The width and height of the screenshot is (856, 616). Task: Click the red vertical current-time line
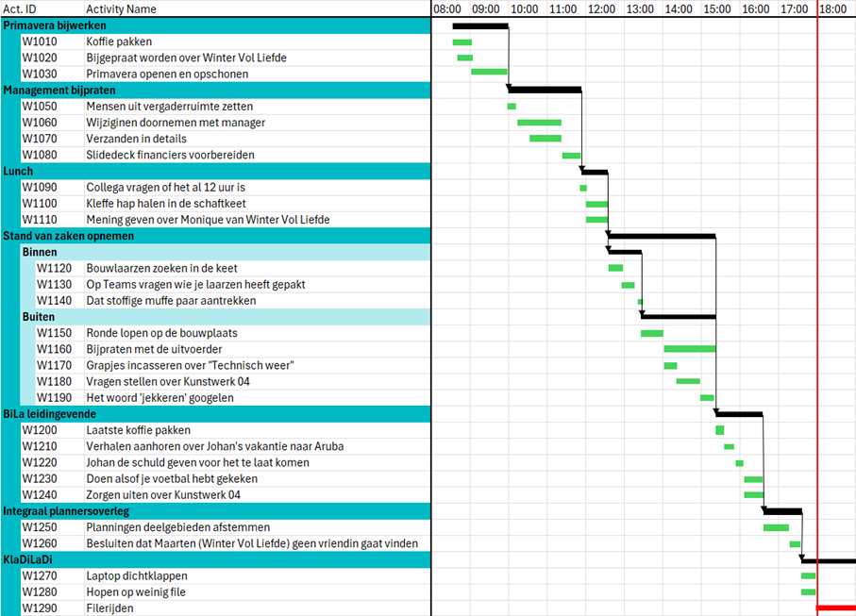tap(817, 283)
